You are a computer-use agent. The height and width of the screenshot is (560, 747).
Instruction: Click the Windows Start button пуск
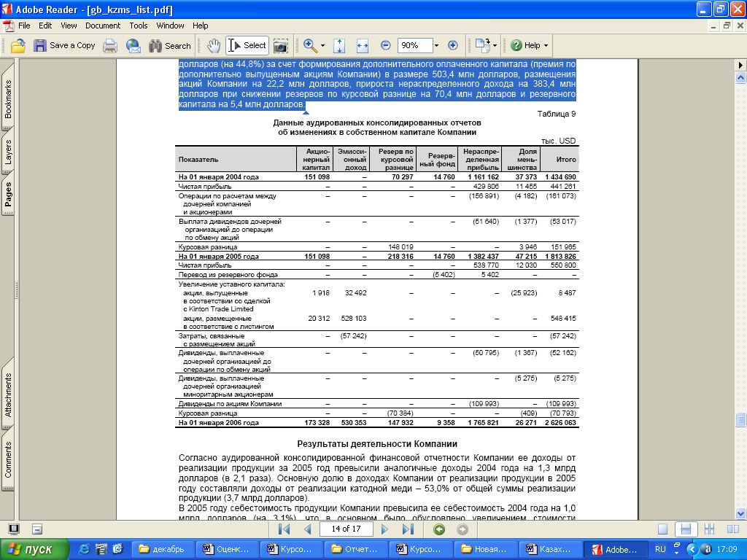pyautogui.click(x=34, y=549)
